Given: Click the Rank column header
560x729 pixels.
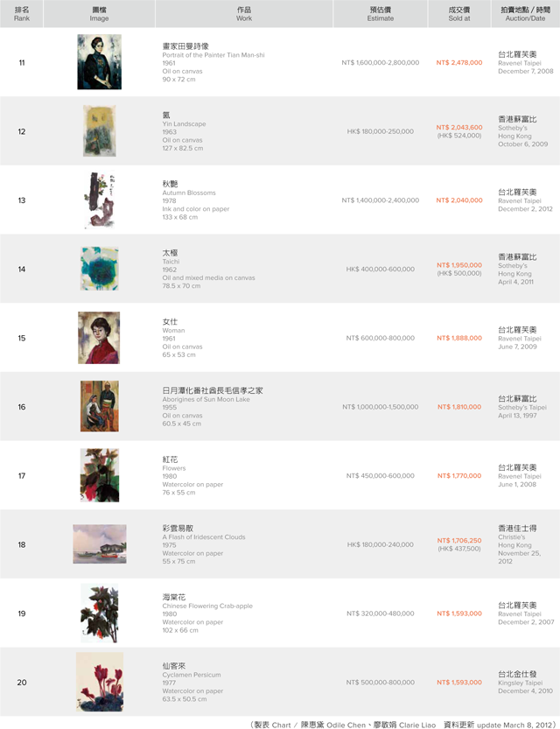Looking at the screenshot, I should [x=21, y=14].
